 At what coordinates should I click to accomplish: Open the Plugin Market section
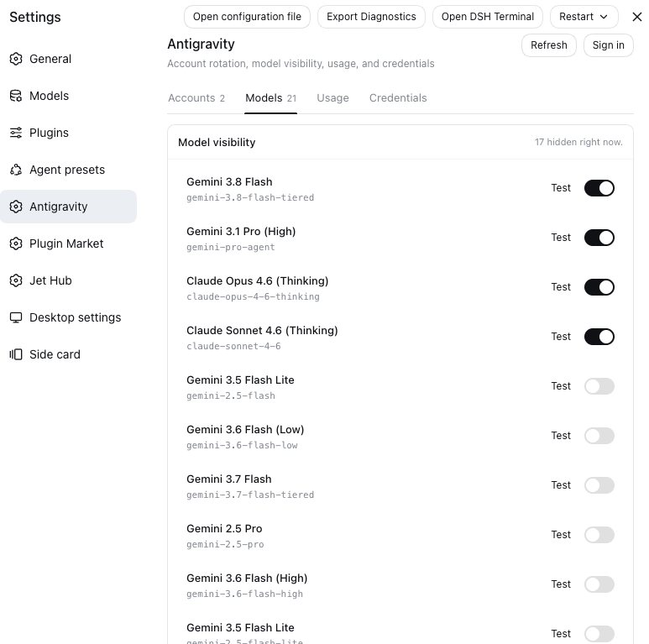click(68, 243)
